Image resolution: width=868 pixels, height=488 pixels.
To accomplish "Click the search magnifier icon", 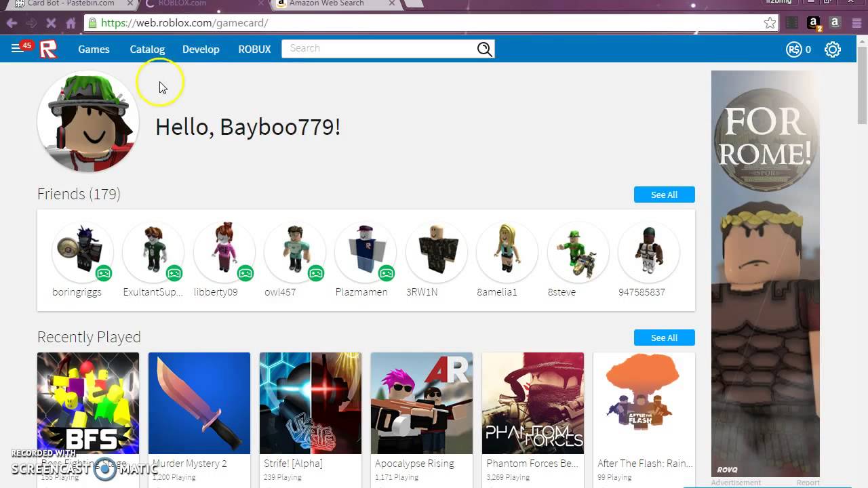I will 484,49.
